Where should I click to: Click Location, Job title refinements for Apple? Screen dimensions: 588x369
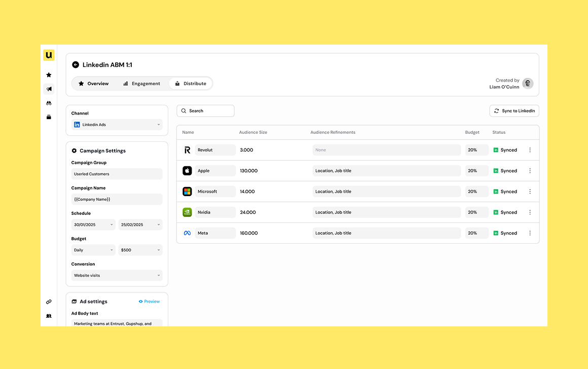(387, 171)
